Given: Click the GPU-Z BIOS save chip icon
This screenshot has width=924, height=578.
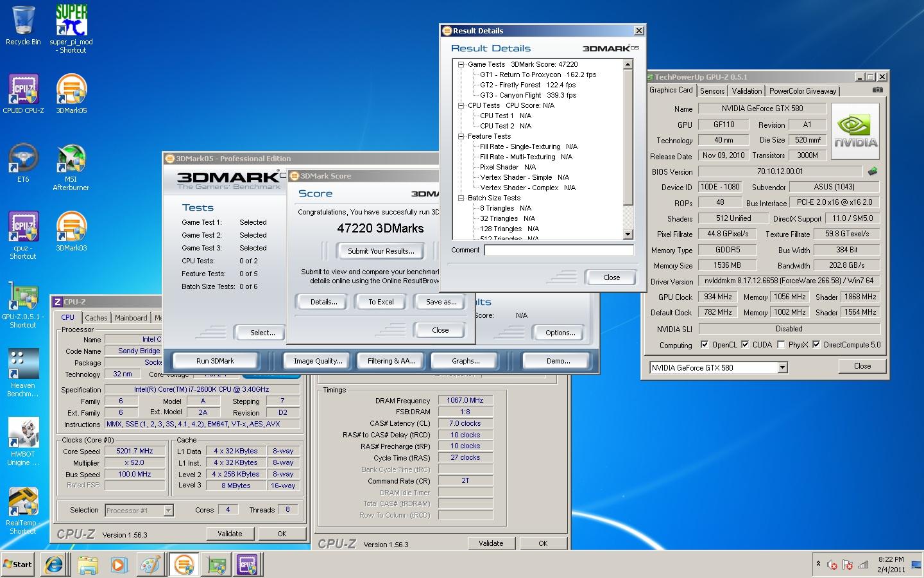Looking at the screenshot, I should coord(872,171).
